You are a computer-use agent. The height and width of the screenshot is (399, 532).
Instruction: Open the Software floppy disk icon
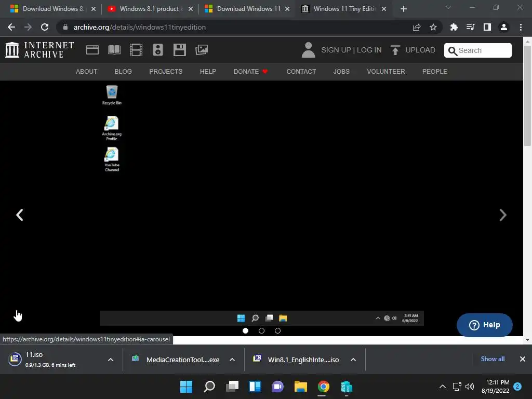[179, 50]
